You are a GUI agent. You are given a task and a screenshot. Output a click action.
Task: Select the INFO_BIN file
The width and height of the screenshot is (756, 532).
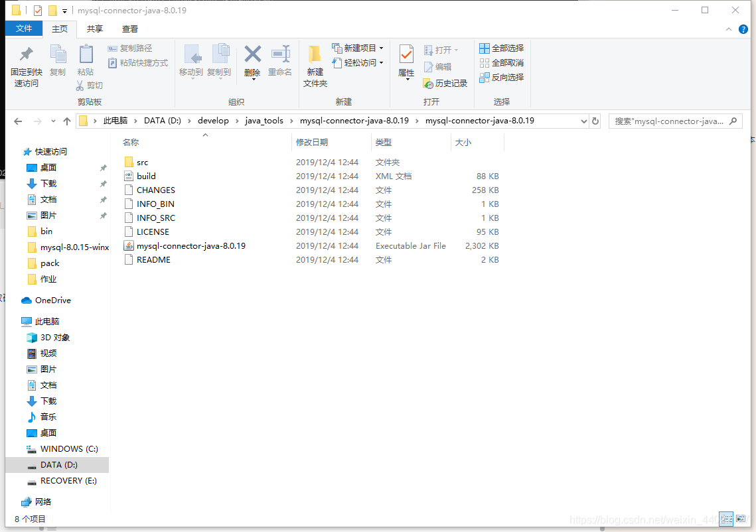point(155,204)
